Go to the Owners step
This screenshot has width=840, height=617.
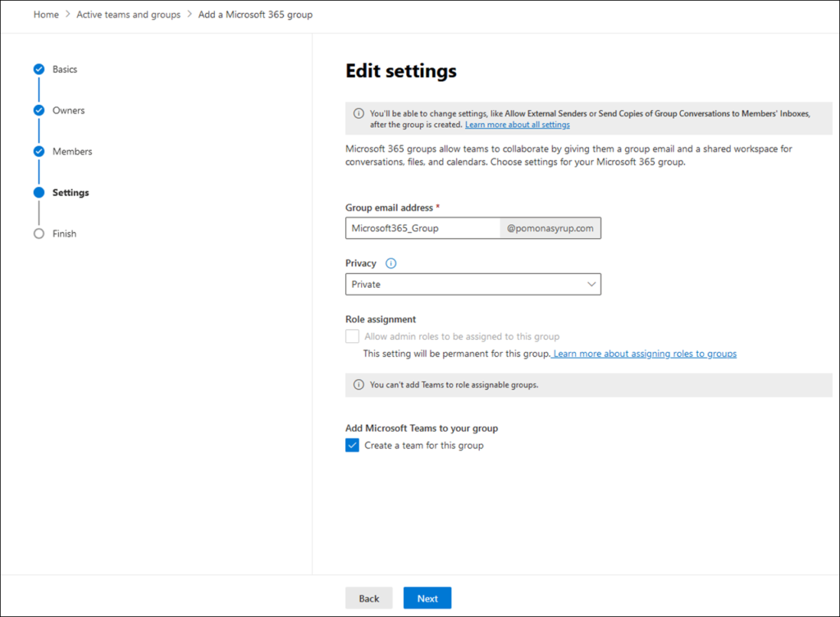[69, 110]
